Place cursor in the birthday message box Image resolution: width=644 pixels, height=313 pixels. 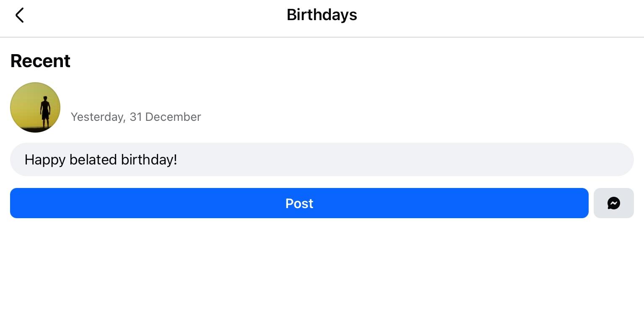tap(322, 159)
